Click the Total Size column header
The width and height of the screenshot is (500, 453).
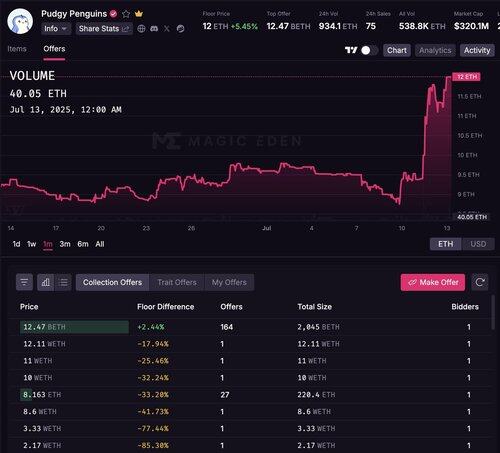pyautogui.click(x=315, y=307)
